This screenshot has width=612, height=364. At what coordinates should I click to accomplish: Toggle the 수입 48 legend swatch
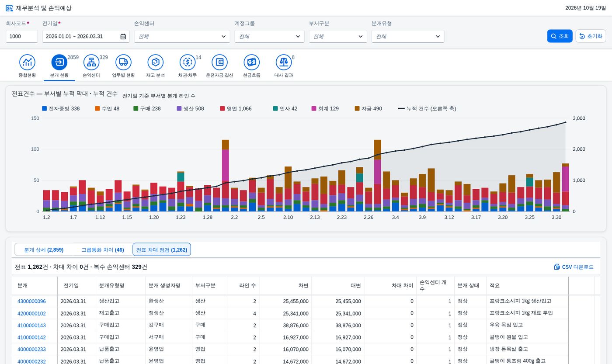97,108
